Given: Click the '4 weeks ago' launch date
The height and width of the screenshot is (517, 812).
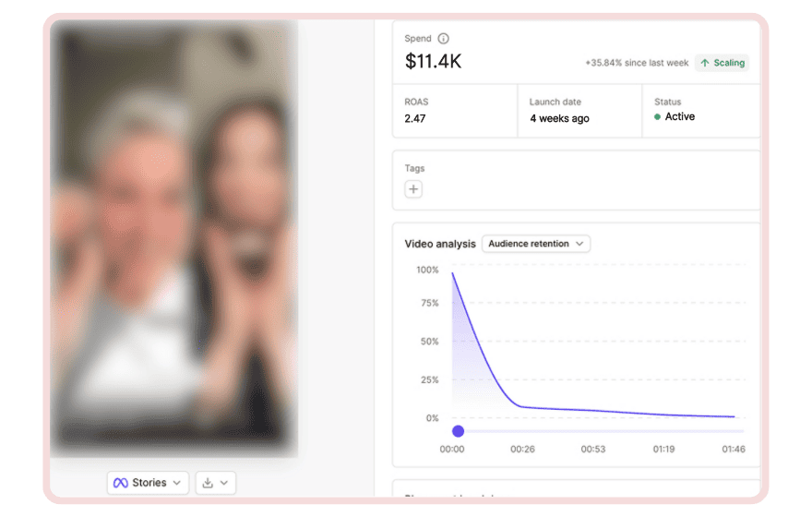Looking at the screenshot, I should coord(559,118).
